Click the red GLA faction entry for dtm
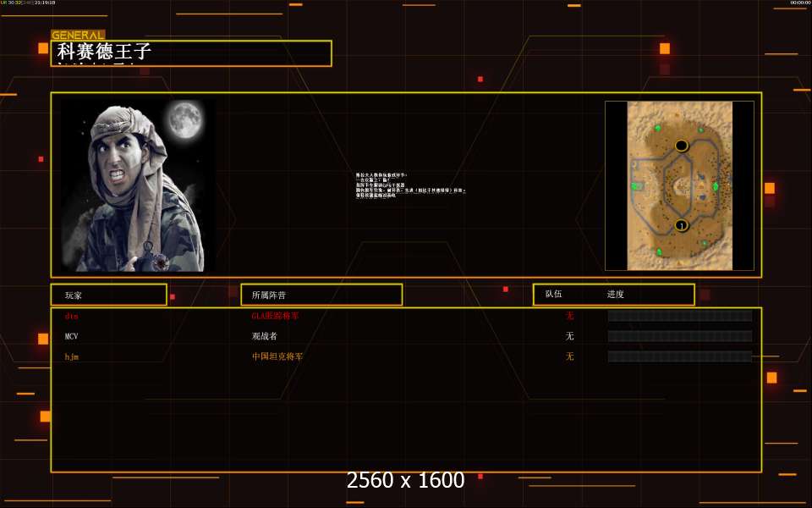The image size is (812, 508). pyautogui.click(x=275, y=316)
